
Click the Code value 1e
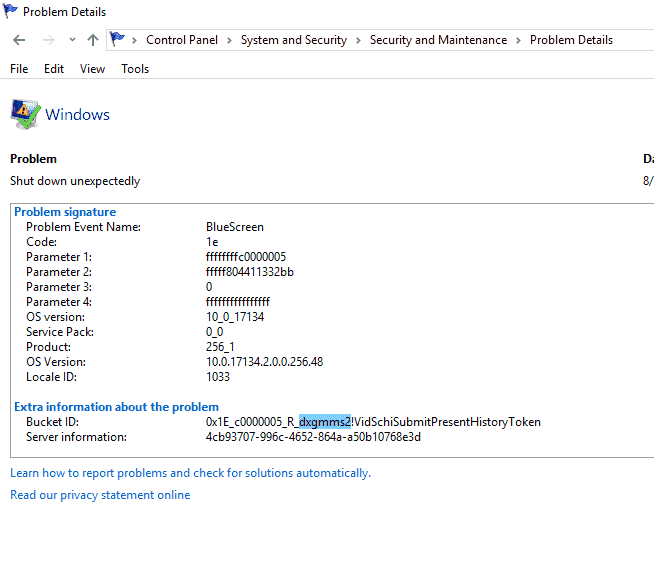point(212,242)
